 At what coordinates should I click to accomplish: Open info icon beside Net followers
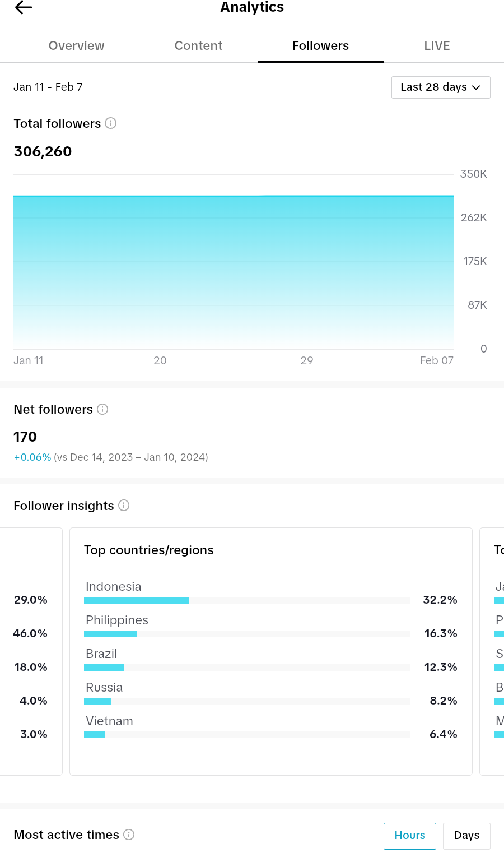[102, 409]
